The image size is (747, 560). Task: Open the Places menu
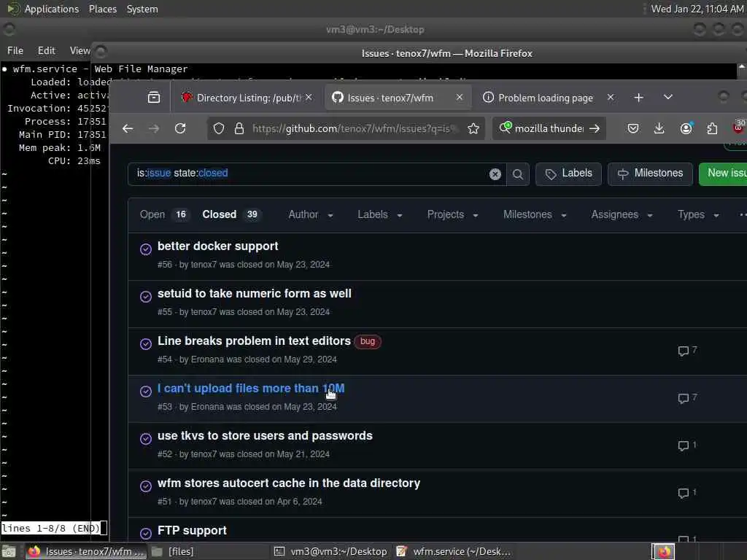pyautogui.click(x=103, y=9)
